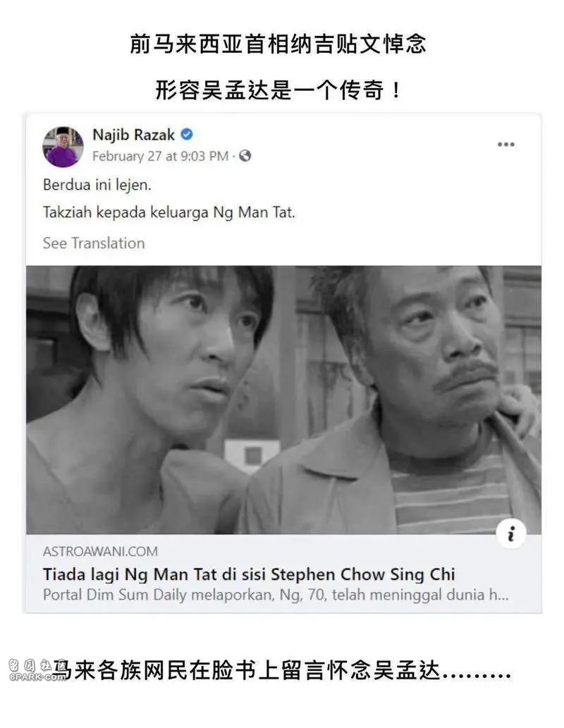Click the globe public audience icon
The width and height of the screenshot is (564, 728).
click(x=245, y=156)
